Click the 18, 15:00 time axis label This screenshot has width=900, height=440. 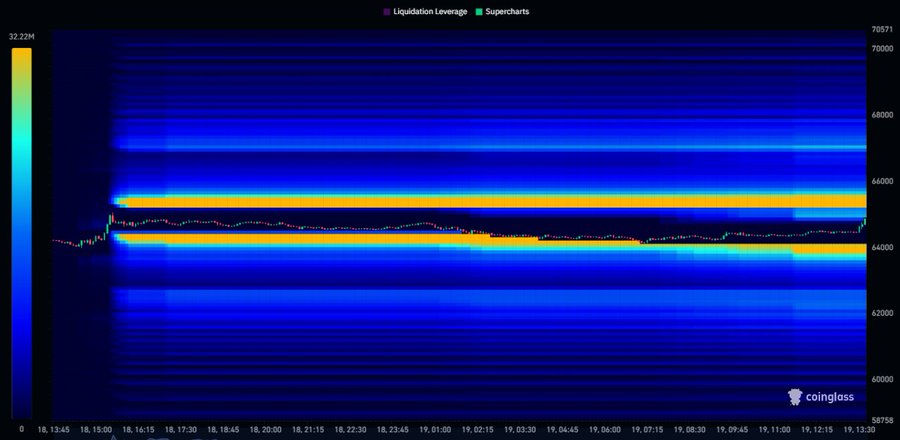click(96, 429)
